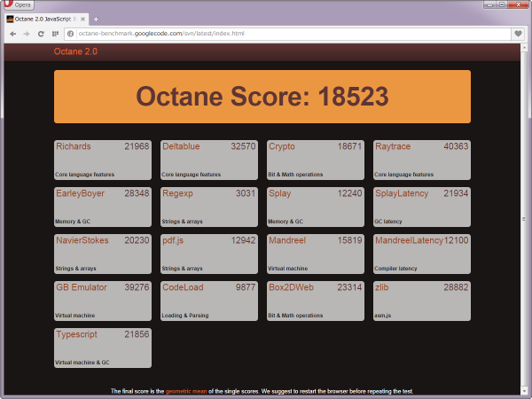The image size is (532, 399).
Task: Open the Box2DWeb benchmark link
Action: pyautogui.click(x=291, y=287)
